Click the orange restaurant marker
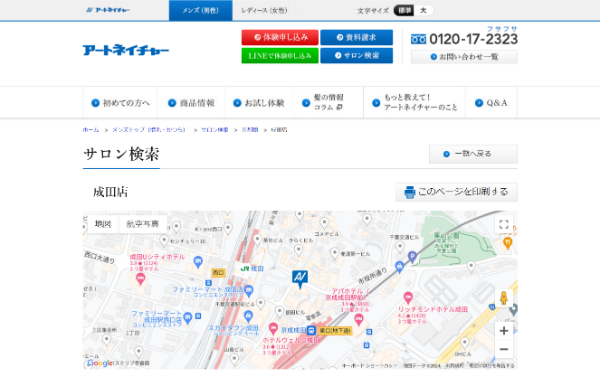Image resolution: width=600 pixels, height=377 pixels. (507, 243)
